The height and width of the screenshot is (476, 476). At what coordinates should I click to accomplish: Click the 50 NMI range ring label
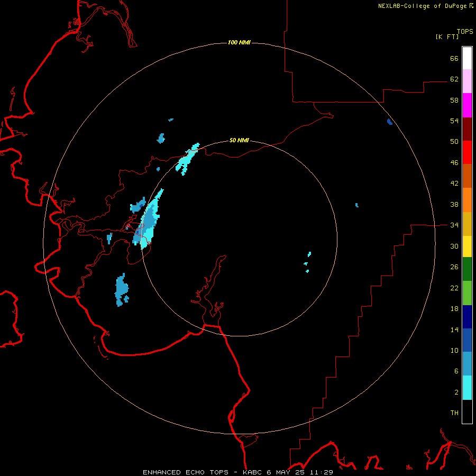239,140
